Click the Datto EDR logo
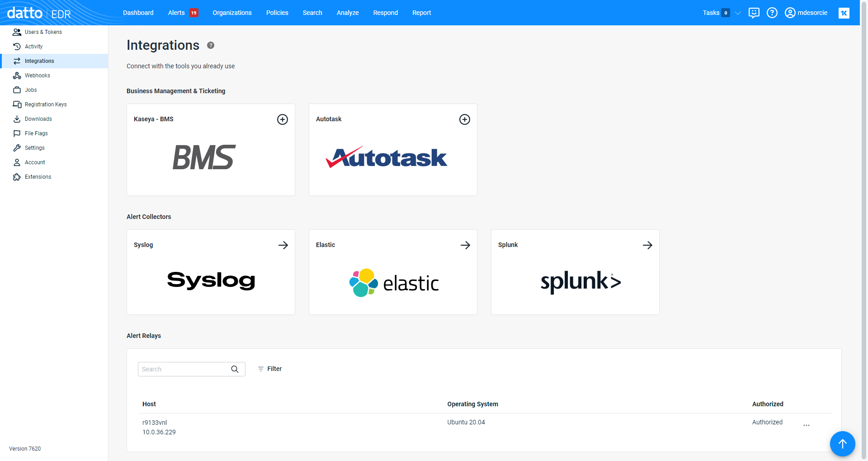The width and height of the screenshot is (868, 461). tap(39, 13)
